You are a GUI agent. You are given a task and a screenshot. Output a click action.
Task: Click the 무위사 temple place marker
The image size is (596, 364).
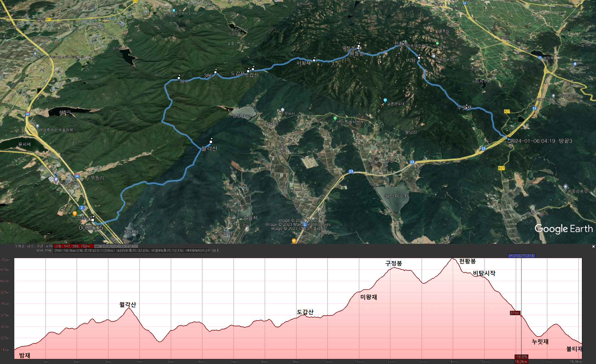click(283, 110)
